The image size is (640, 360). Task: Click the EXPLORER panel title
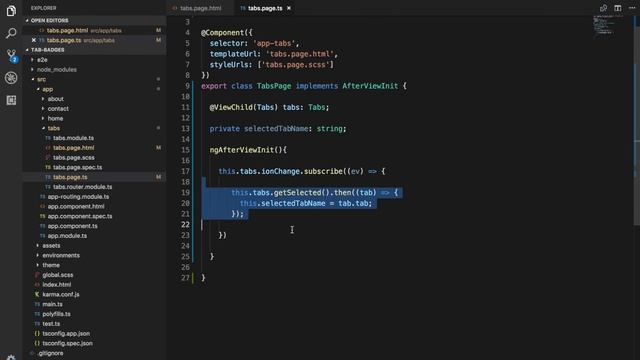44,8
